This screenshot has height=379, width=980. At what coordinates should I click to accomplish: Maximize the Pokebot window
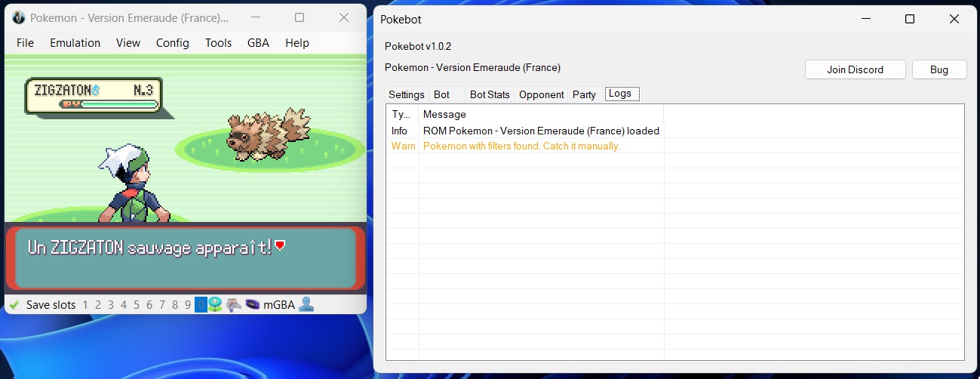coord(910,19)
